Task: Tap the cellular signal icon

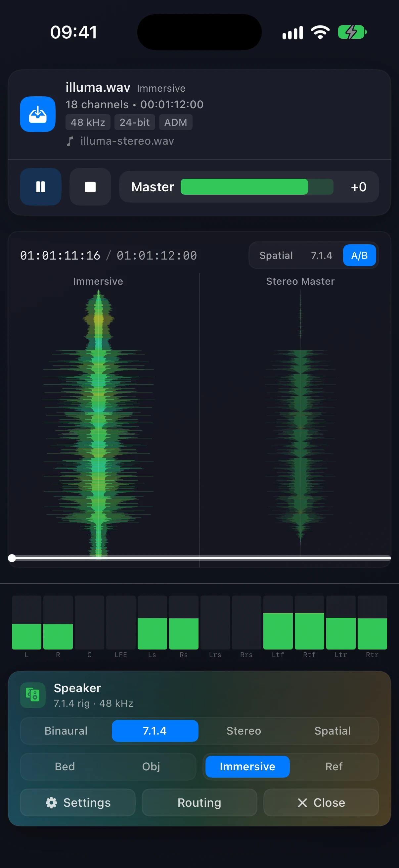Action: 292,33
